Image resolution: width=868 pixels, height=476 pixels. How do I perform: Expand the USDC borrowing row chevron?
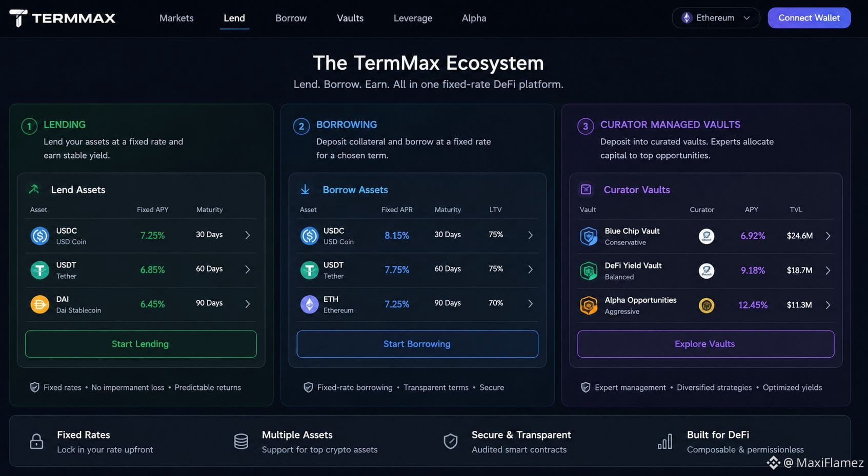click(x=531, y=235)
